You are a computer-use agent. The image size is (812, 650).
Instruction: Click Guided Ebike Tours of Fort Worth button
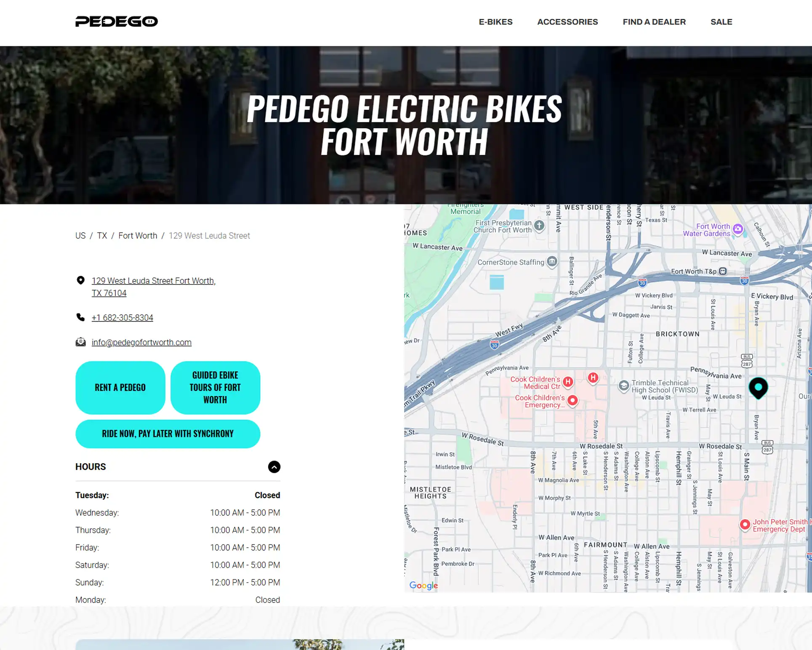pyautogui.click(x=215, y=387)
